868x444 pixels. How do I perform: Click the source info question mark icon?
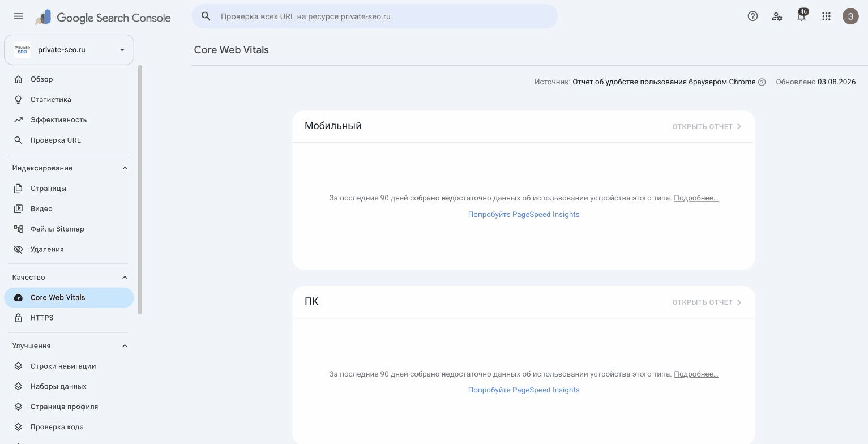click(x=762, y=82)
